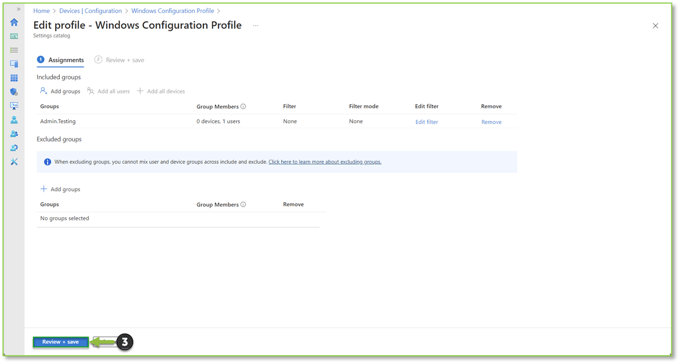The image size is (680, 364).
Task: Click the Filter column header
Action: [289, 106]
